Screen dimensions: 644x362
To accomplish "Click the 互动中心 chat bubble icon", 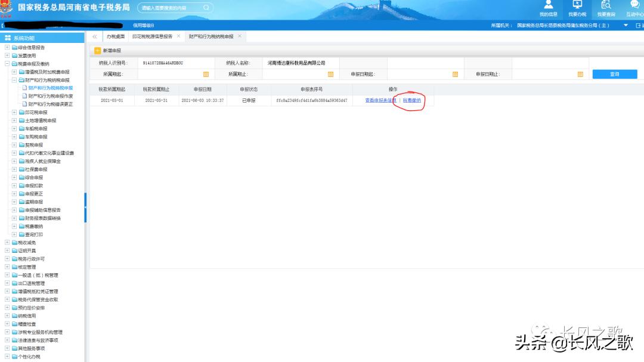I will [634, 5].
